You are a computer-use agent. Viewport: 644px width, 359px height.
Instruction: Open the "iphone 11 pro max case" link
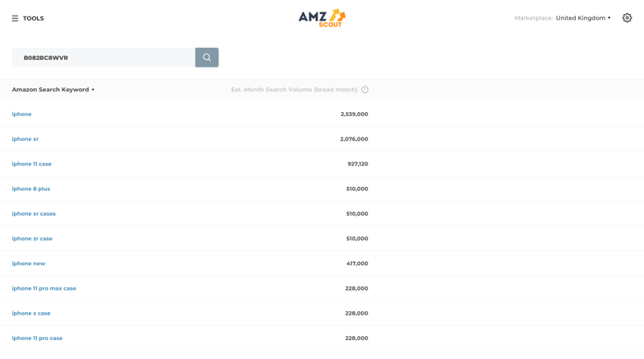[x=44, y=288]
